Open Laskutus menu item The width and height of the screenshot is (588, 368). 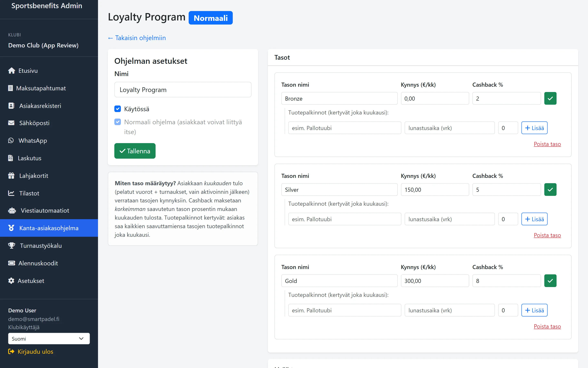pyautogui.click(x=49, y=158)
